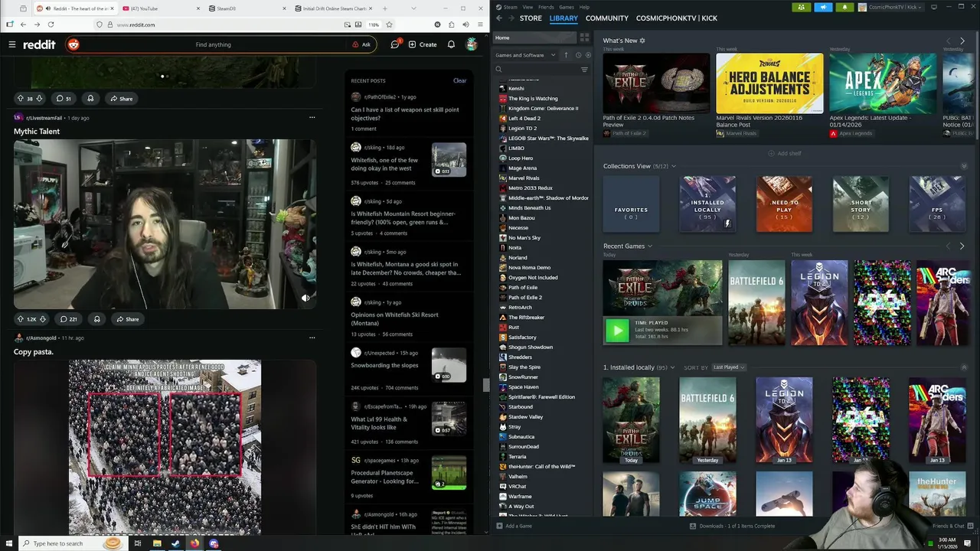980x551 pixels.
Task: Open r/LivestreamFail subreddit link
Action: coord(44,118)
